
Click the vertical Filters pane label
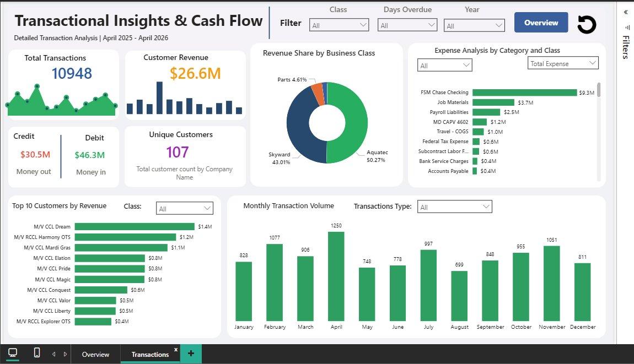(x=626, y=47)
